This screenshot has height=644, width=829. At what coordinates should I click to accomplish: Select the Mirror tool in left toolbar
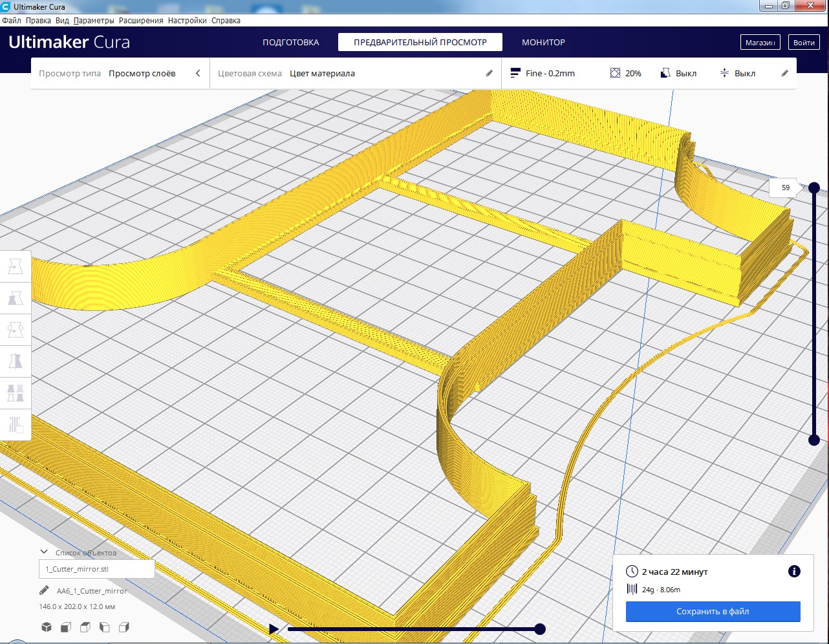tap(16, 361)
